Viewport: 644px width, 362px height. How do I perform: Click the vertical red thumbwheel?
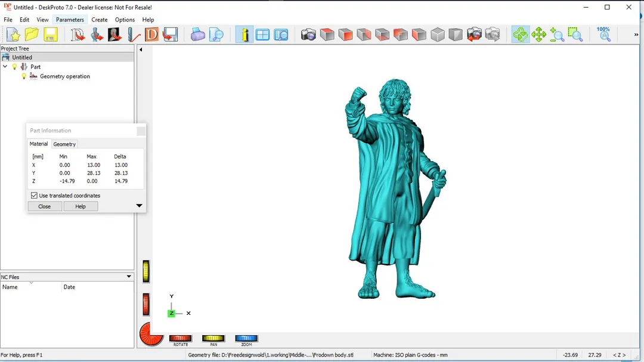click(x=146, y=305)
